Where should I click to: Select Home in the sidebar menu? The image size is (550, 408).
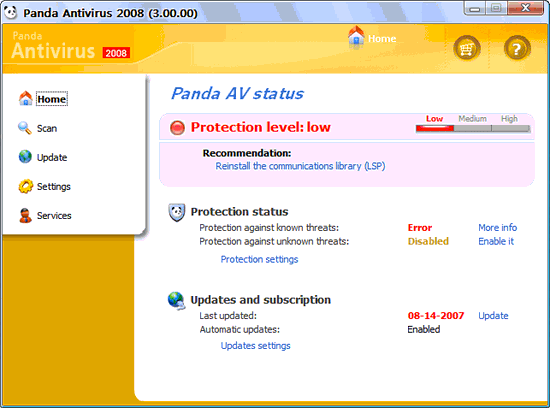pyautogui.click(x=52, y=99)
